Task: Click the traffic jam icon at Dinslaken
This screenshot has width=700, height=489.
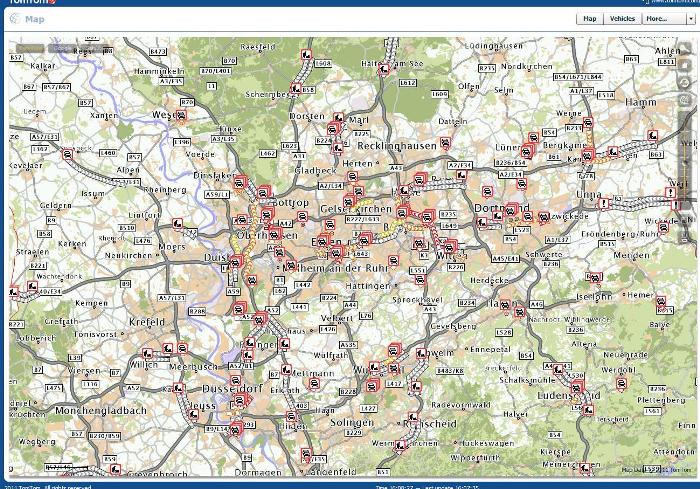Action: (239, 182)
